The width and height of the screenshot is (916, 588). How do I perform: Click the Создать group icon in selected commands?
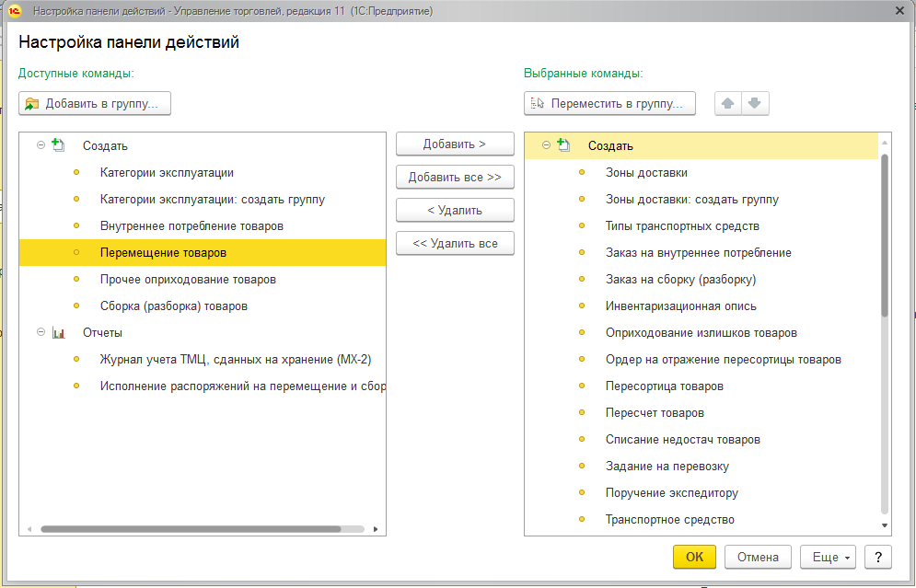pyautogui.click(x=563, y=145)
